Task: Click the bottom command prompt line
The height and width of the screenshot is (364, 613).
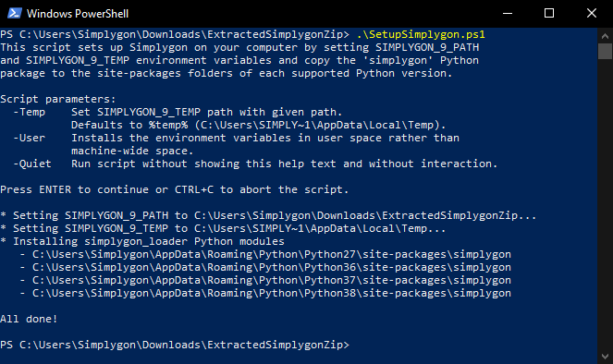Action: [x=175, y=345]
